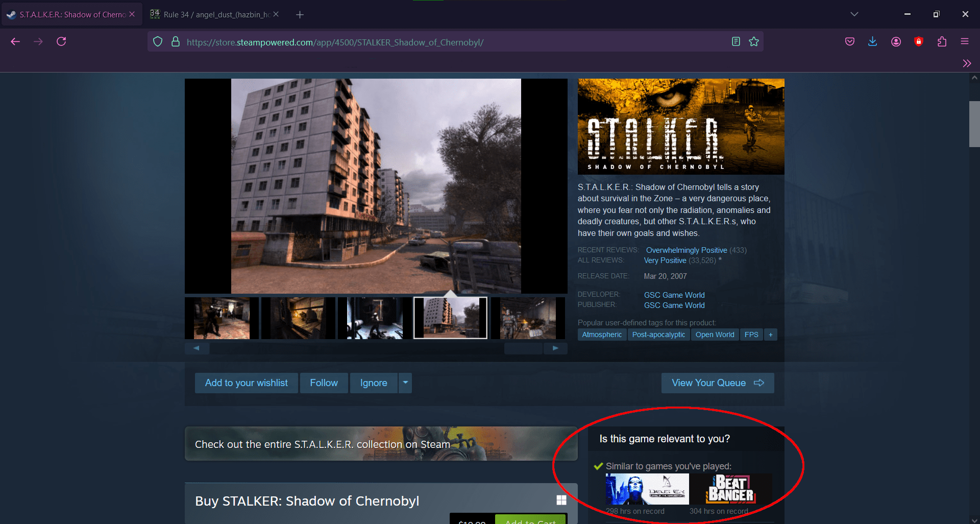Click the screenshot strip slider handle
The image size is (980, 524).
[x=523, y=348]
